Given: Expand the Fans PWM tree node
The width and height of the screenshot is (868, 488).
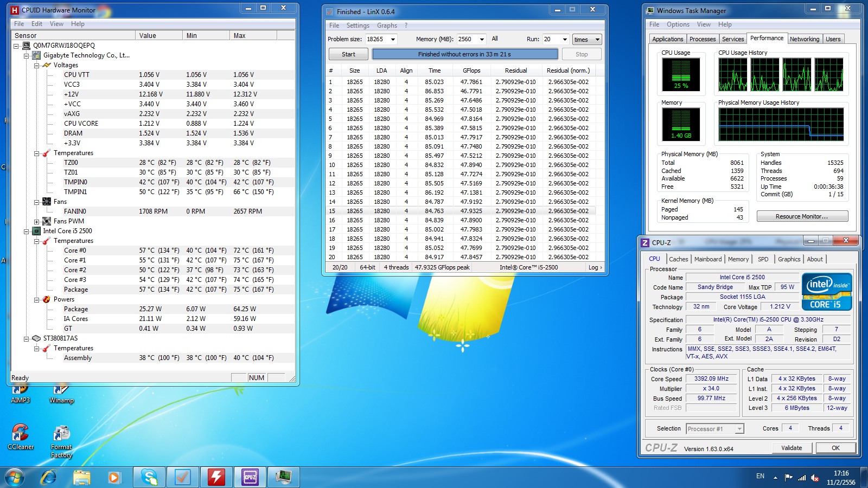Looking at the screenshot, I should pos(36,221).
